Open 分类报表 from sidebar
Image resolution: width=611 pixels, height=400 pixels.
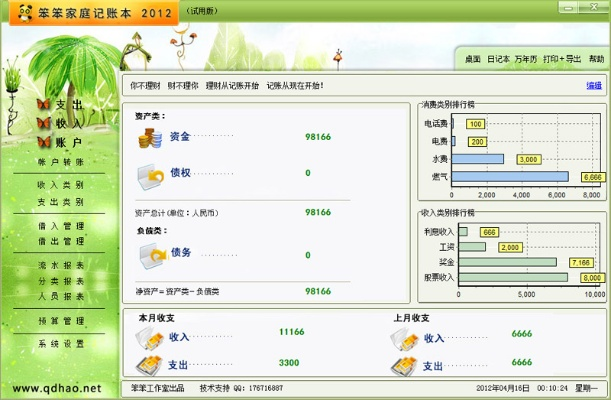pos(61,281)
